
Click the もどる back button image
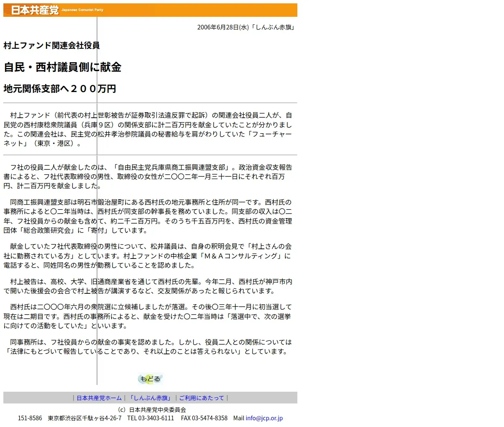click(150, 379)
